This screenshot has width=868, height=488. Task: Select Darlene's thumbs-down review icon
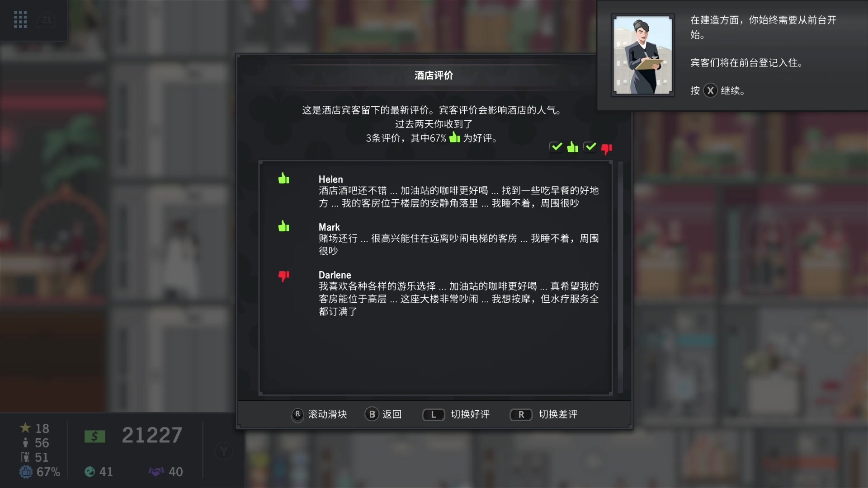[284, 276]
